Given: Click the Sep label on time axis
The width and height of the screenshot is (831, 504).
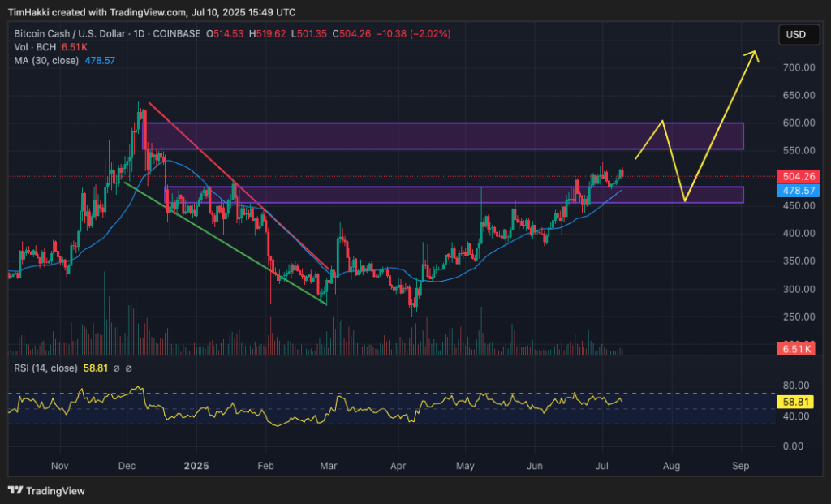Looking at the screenshot, I should 740,467.
